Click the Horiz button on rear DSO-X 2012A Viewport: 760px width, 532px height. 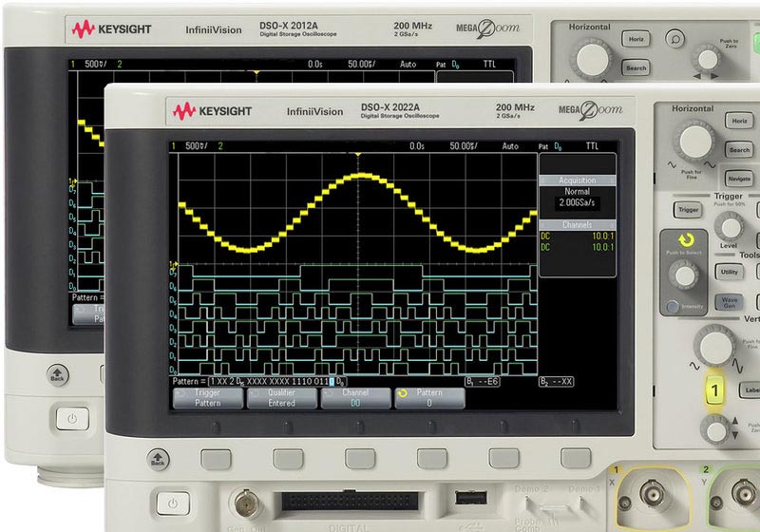coord(636,39)
